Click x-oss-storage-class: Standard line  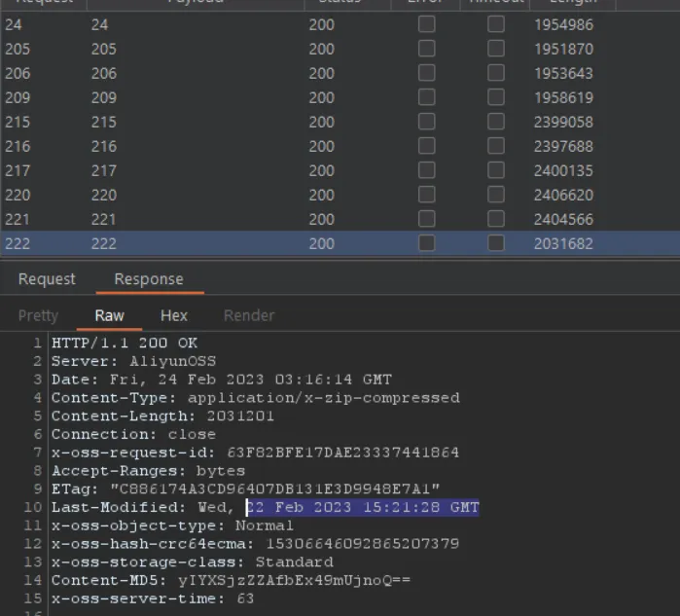point(193,562)
